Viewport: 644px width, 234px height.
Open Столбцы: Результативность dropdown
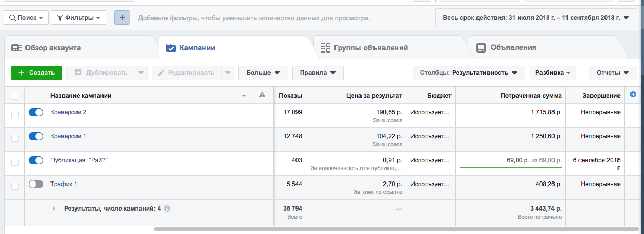click(x=469, y=73)
